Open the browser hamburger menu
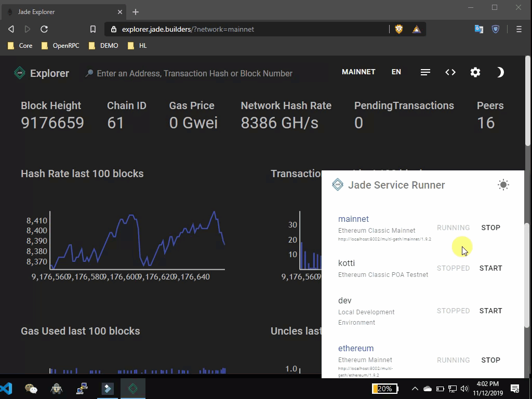The width and height of the screenshot is (532, 399). pos(519,29)
